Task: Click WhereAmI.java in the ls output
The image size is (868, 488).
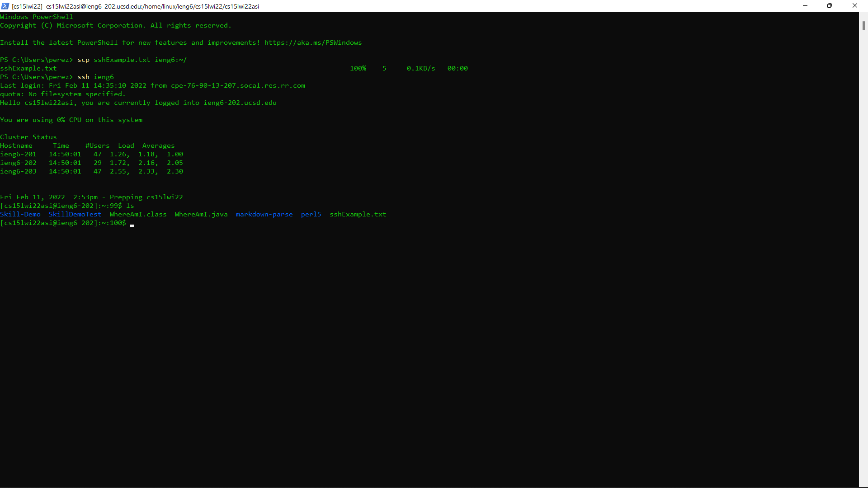Action: click(x=201, y=214)
